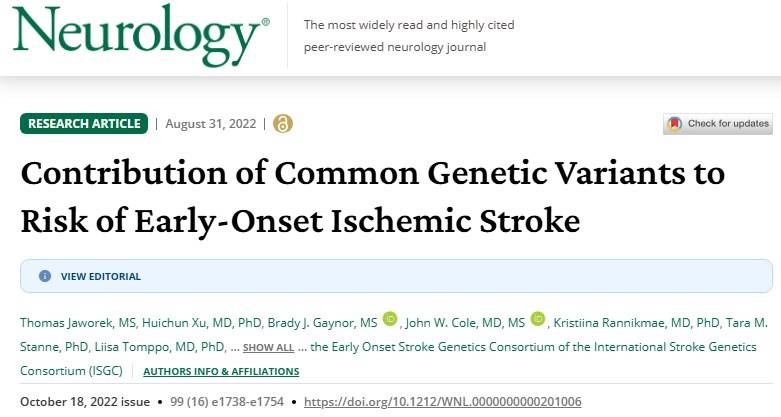Click the Check for updates button
This screenshot has width=781, height=417.
[718, 124]
